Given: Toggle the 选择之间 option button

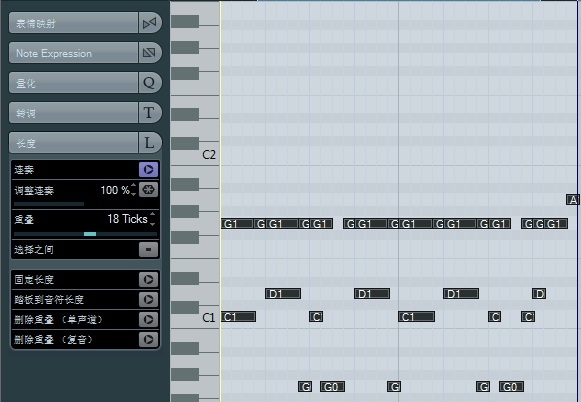Looking at the screenshot, I should (149, 249).
